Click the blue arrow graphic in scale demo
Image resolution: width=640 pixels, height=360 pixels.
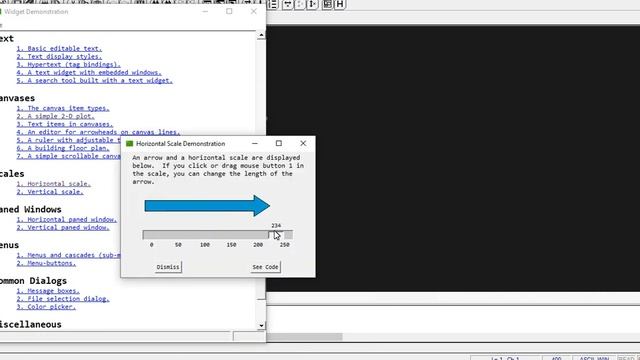207,205
